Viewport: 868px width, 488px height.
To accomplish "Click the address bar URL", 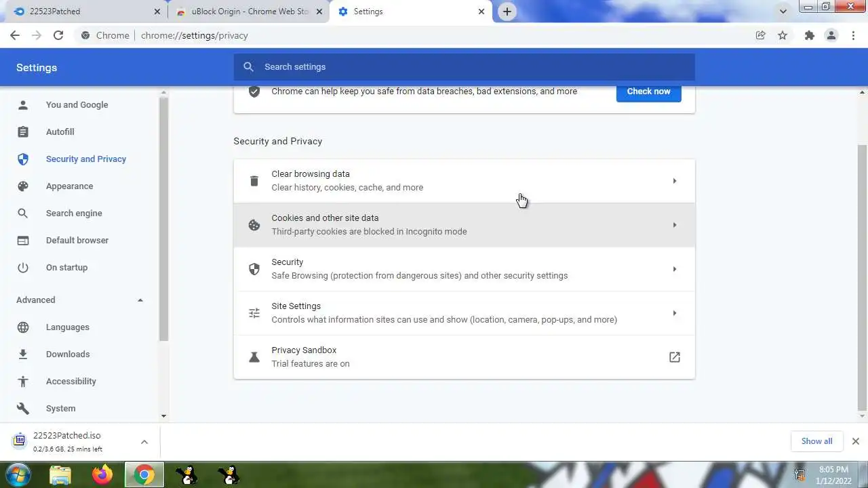I will pyautogui.click(x=195, y=35).
